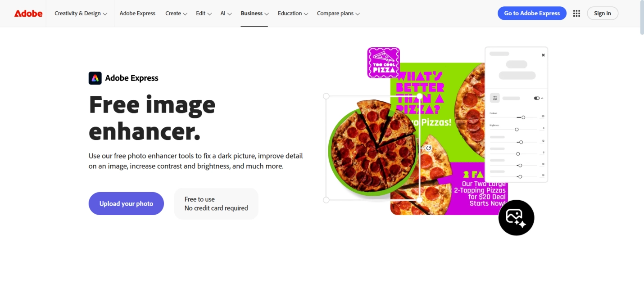Click the Sign in button
The width and height of the screenshot is (644, 297).
(603, 13)
